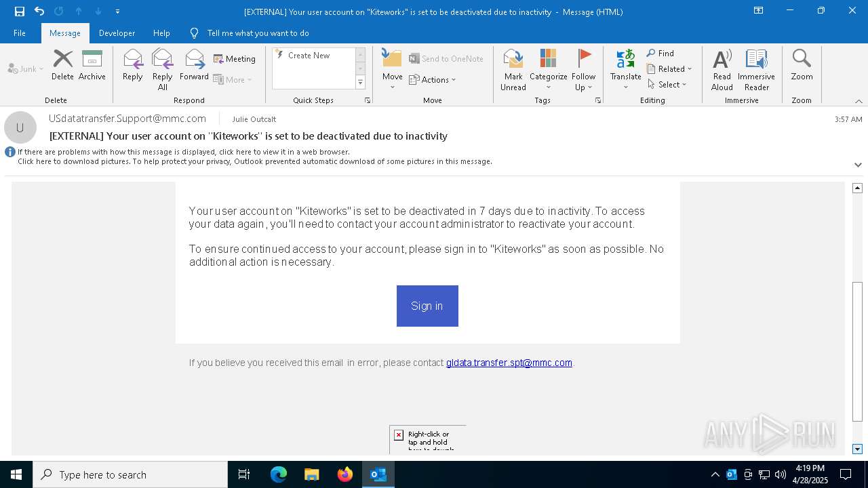Image resolution: width=868 pixels, height=488 pixels.
Task: Open Immersive Reader
Action: 757,70
